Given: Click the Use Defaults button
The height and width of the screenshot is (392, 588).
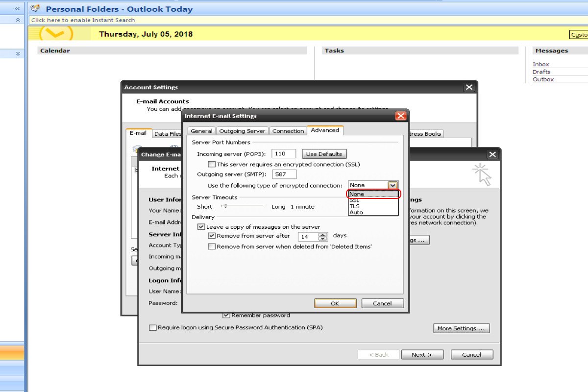Looking at the screenshot, I should (x=324, y=154).
